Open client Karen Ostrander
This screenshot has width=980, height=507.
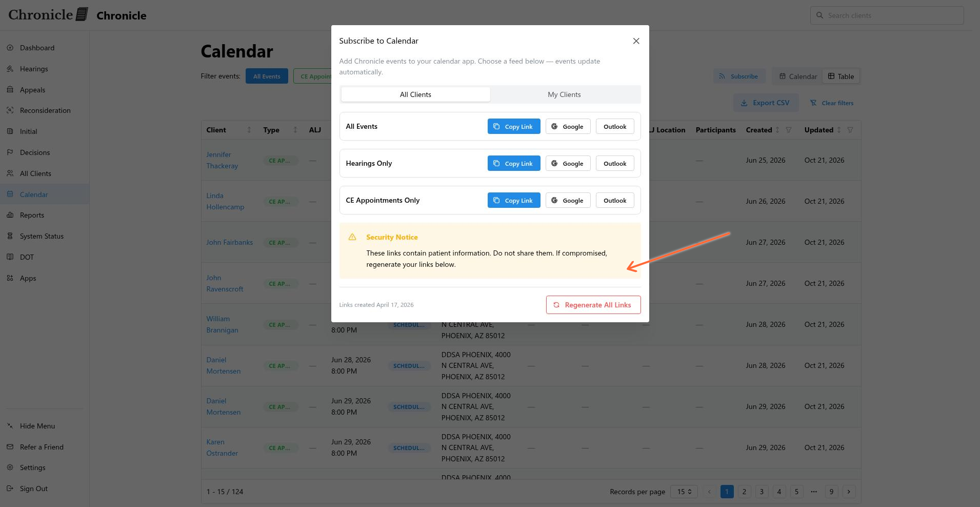tap(222, 447)
